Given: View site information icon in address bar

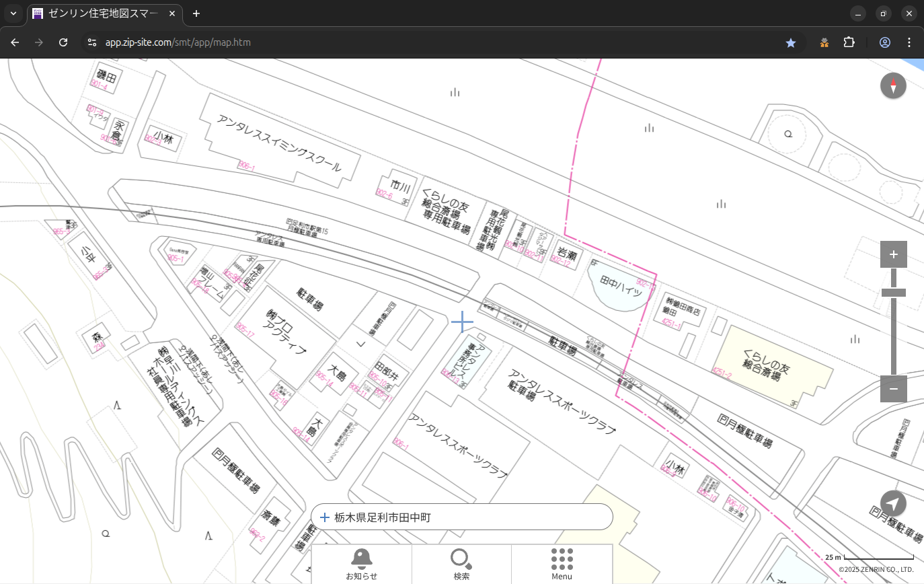Looking at the screenshot, I should (93, 42).
